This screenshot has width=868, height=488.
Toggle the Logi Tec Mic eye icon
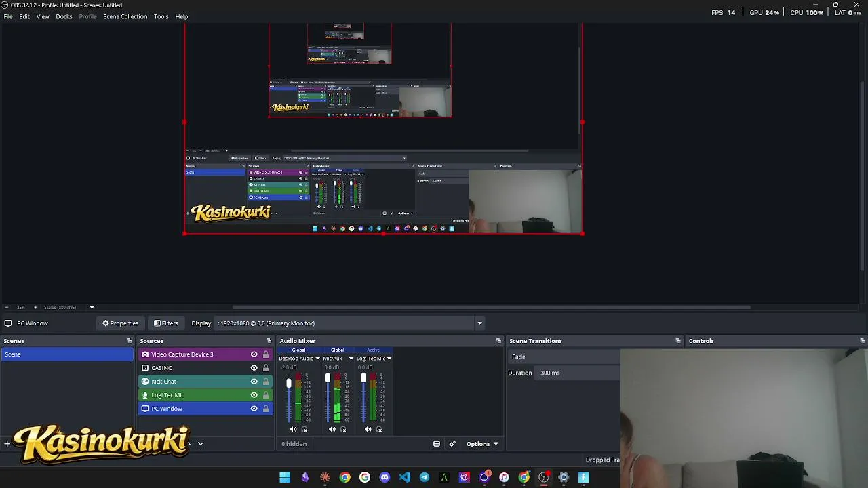[x=254, y=395]
